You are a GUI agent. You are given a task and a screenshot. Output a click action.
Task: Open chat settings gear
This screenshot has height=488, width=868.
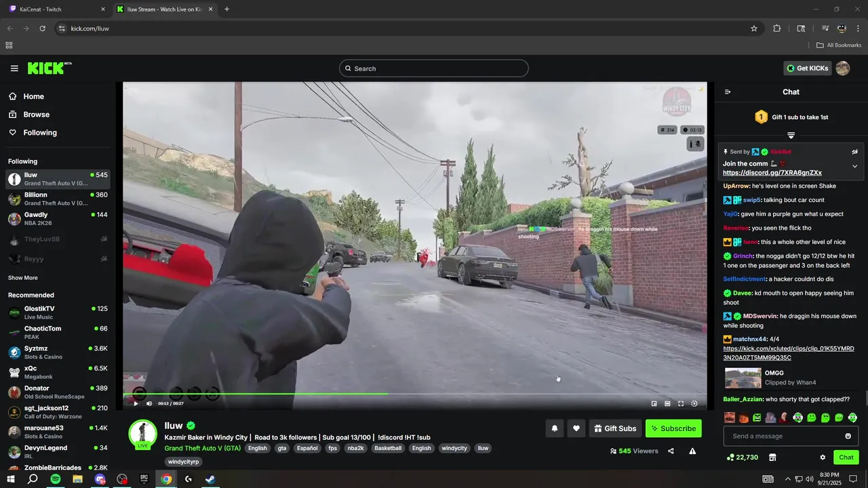(823, 457)
